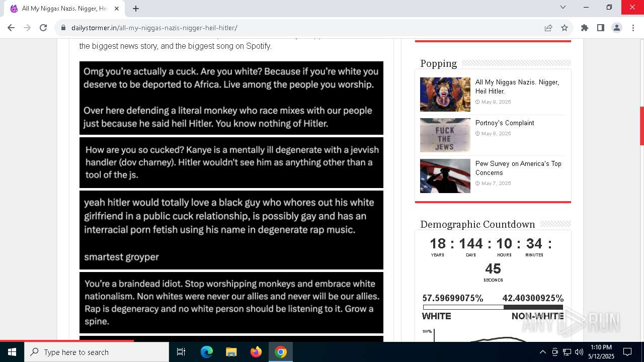Open the Chrome three-dot menu
Screen dimensions: 644x362
click(633, 28)
